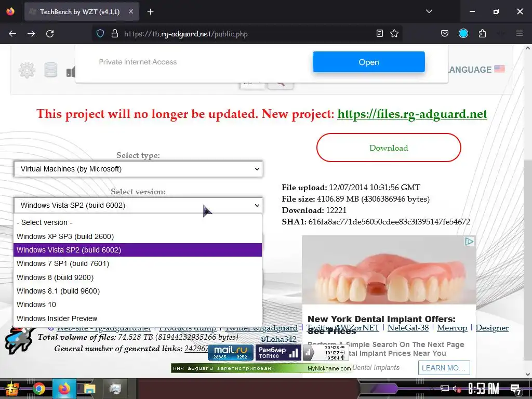Open the Ментор link
This screenshot has height=399, width=532.
click(452, 328)
